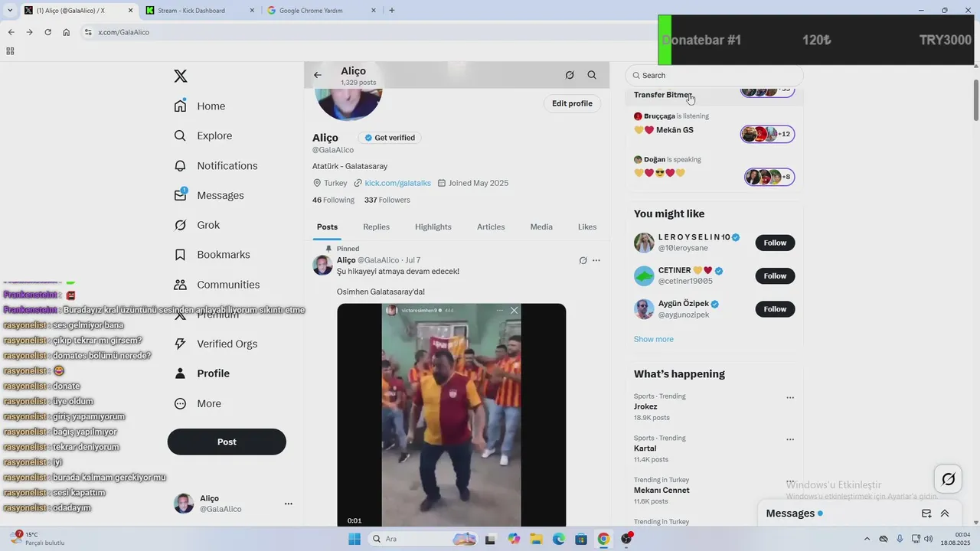Go back in Chrome browser
980x551 pixels.
click(x=11, y=32)
